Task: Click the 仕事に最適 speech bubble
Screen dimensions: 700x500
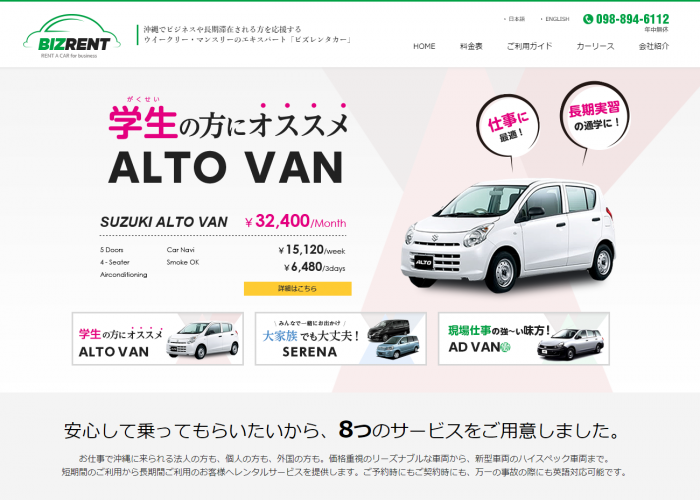Action: pos(508,127)
